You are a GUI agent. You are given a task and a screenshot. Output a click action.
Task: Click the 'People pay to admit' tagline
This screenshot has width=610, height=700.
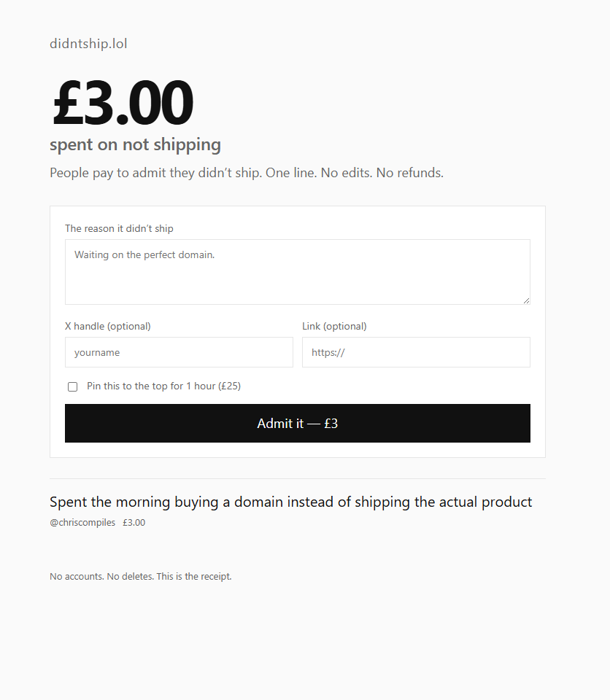[x=247, y=173]
